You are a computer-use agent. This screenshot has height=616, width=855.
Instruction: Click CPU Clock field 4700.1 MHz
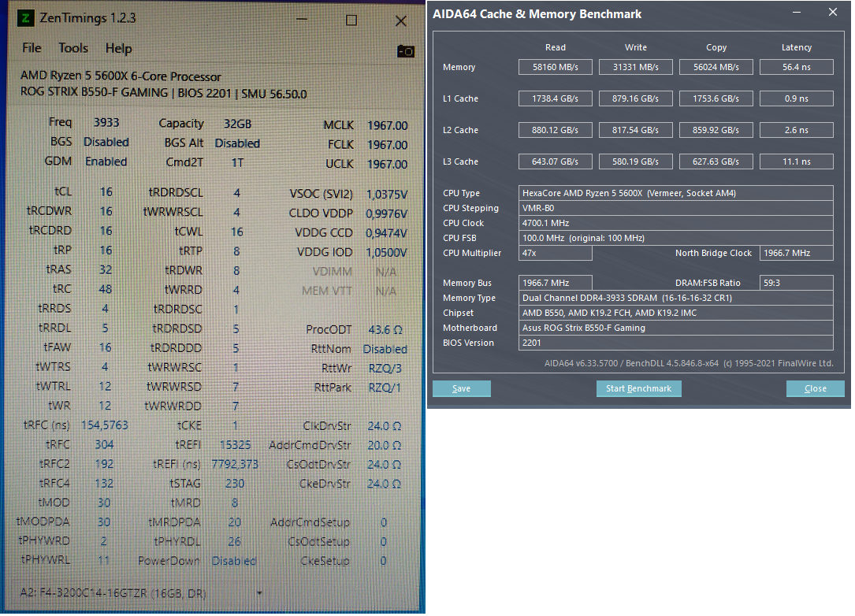coord(675,223)
